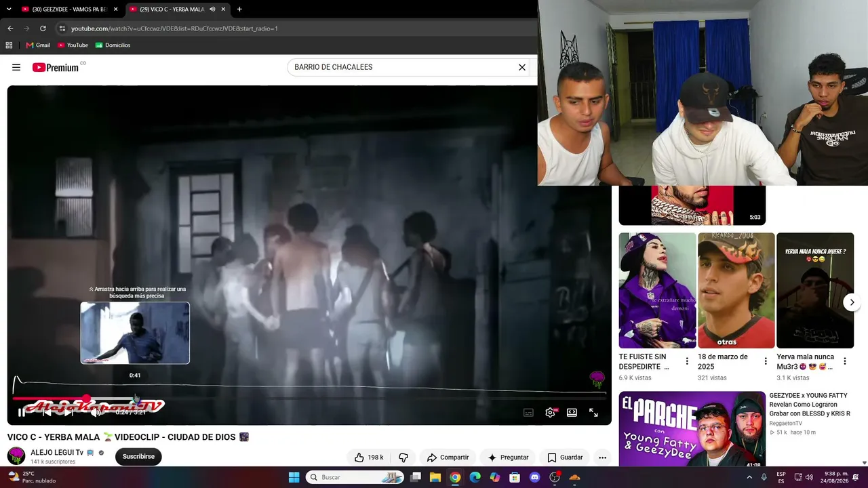Seek the video progress bar scrubber
This screenshot has width=868, height=488.
pos(87,399)
